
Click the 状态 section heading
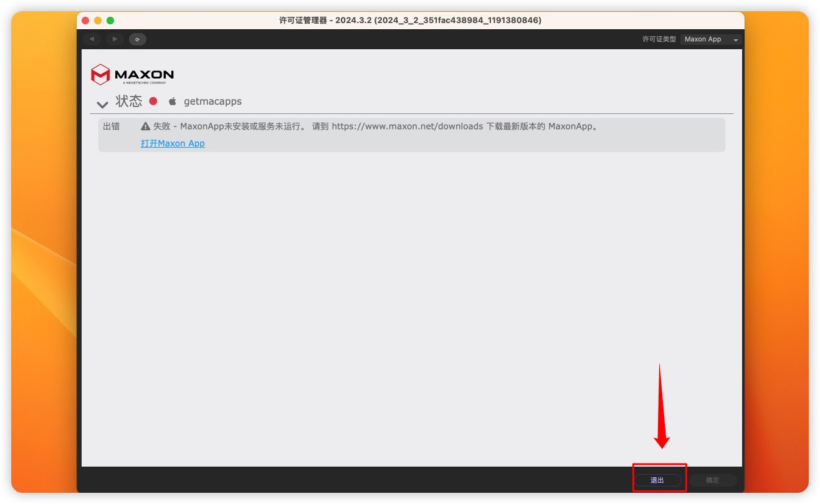point(129,101)
